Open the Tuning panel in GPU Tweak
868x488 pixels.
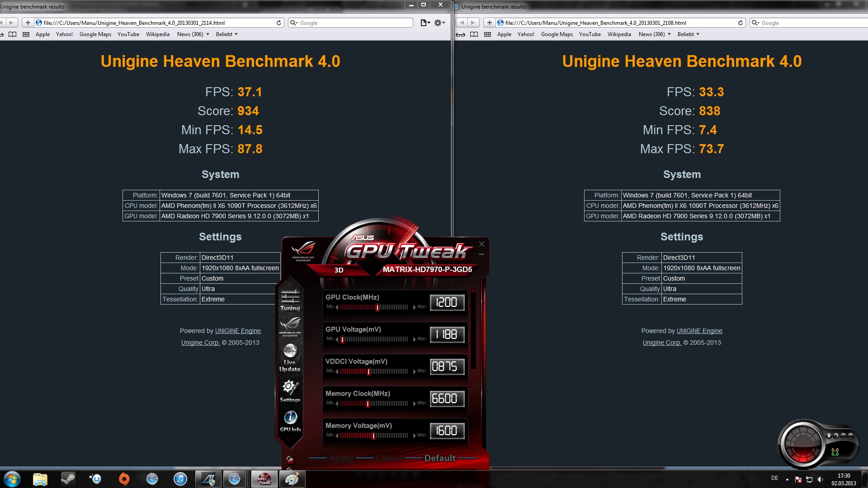click(x=290, y=300)
